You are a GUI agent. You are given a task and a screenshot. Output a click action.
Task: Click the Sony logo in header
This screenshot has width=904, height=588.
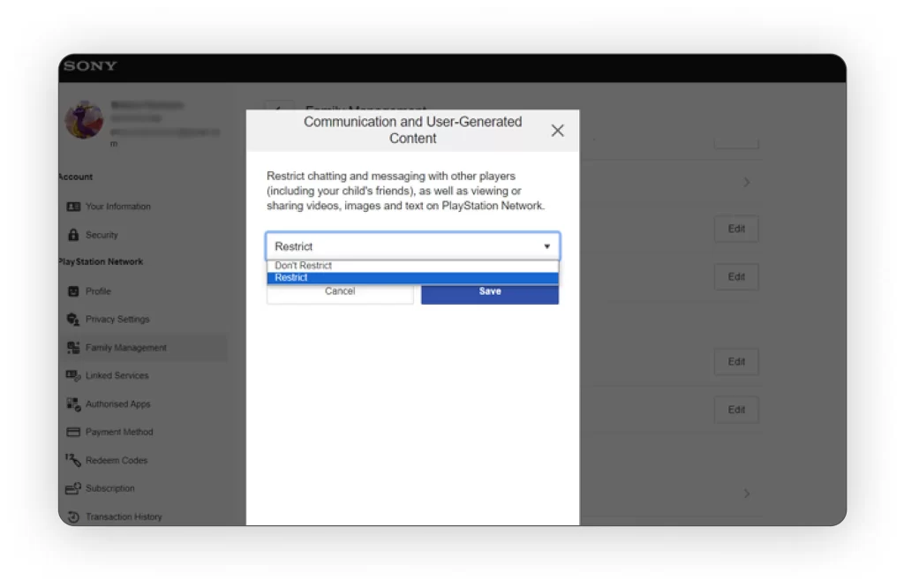coord(90,66)
